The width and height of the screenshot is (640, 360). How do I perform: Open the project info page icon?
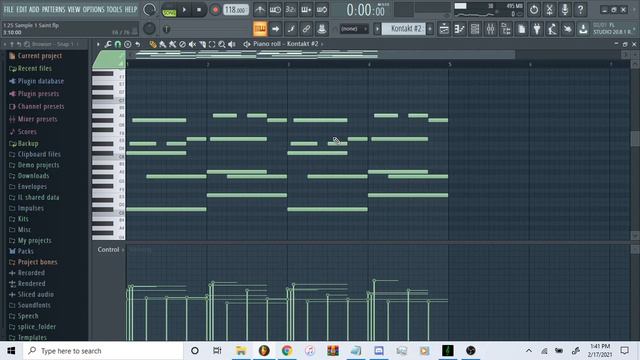(521, 29)
